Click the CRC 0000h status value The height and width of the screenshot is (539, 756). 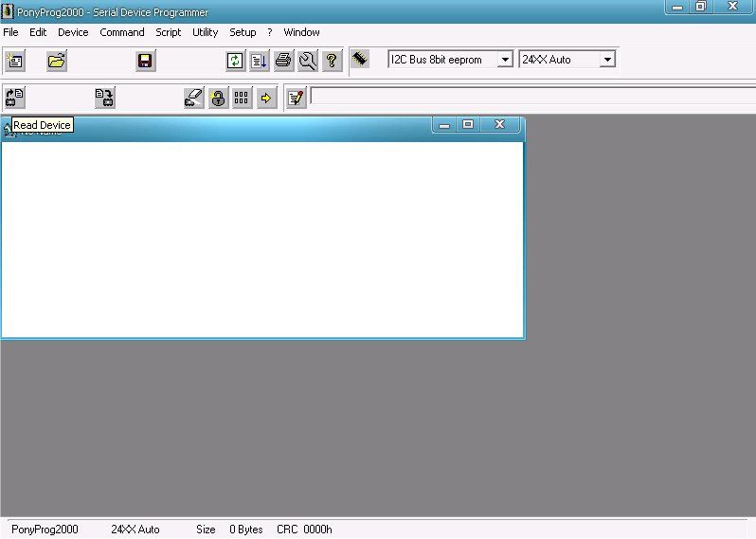(304, 530)
